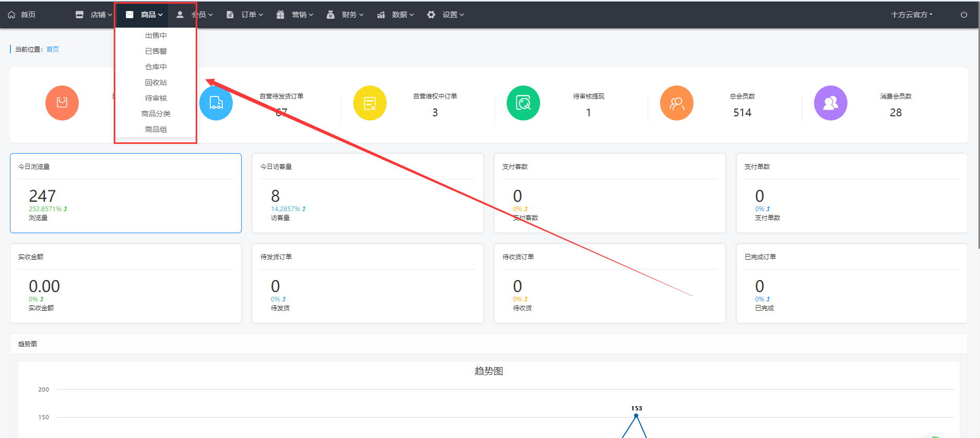This screenshot has height=438, width=980.
Task: Click the blue pending shipment order icon
Action: (x=216, y=103)
